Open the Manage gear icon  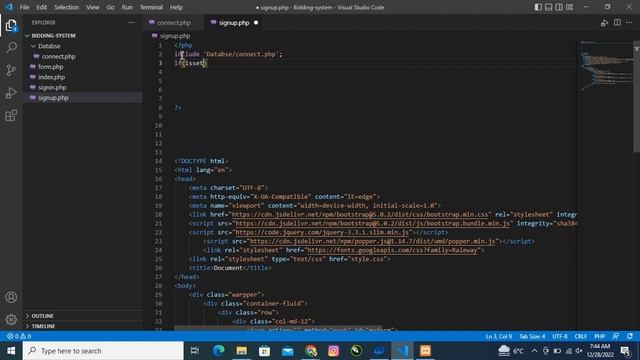pos(11,319)
